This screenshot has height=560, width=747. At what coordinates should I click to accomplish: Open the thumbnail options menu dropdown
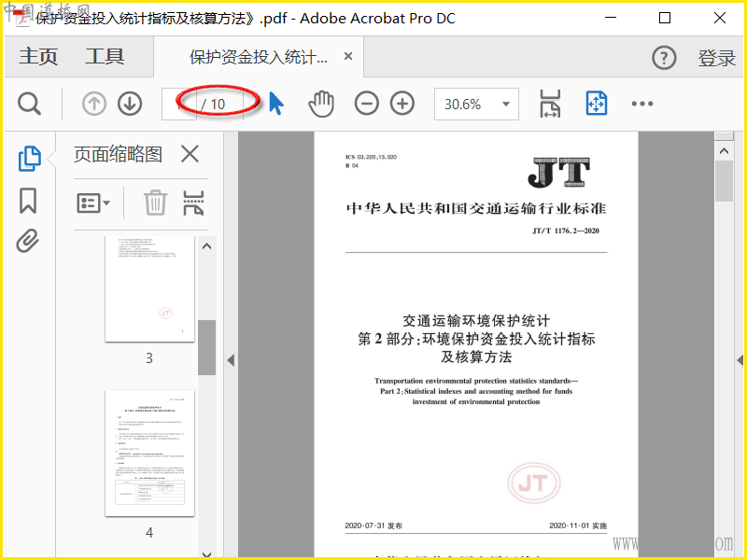pyautogui.click(x=92, y=203)
